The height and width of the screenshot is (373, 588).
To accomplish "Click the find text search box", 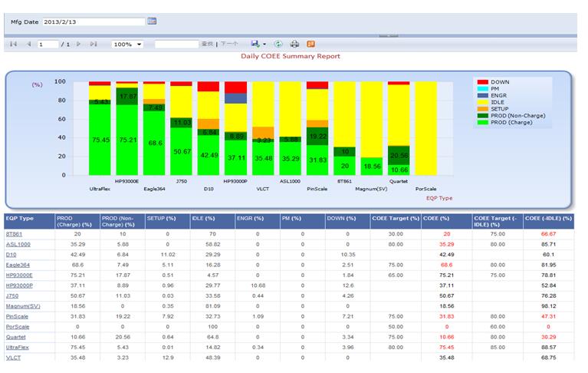I will click(176, 45).
